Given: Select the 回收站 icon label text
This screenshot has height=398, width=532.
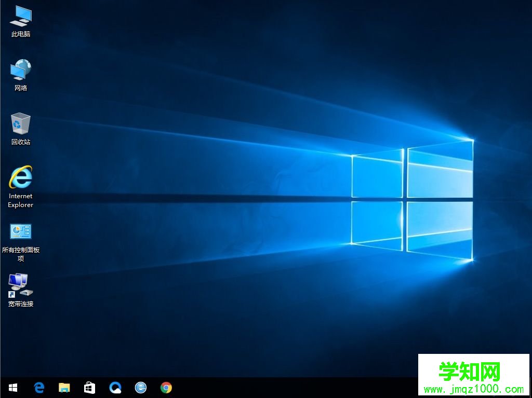Looking at the screenshot, I should (20, 142).
